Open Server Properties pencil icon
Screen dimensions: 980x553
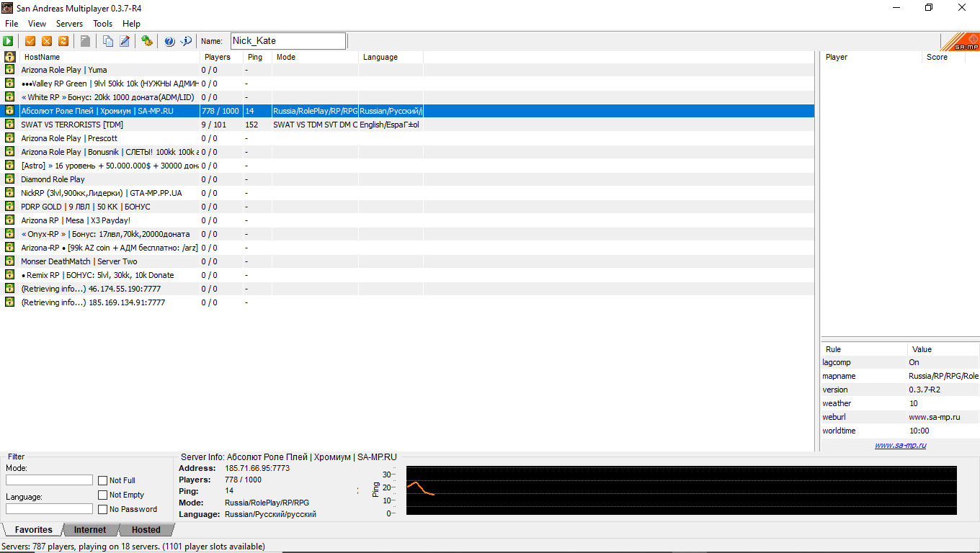pyautogui.click(x=124, y=41)
